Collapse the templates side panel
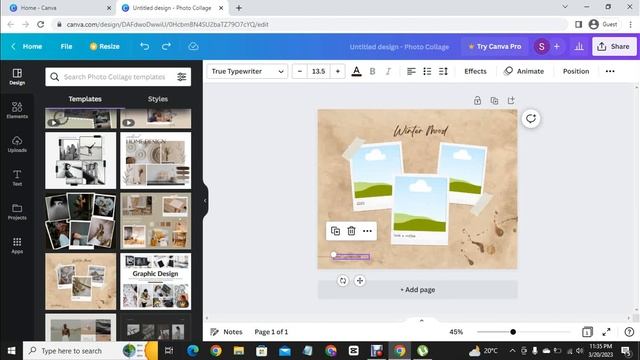This screenshot has width=640, height=360. [x=205, y=201]
